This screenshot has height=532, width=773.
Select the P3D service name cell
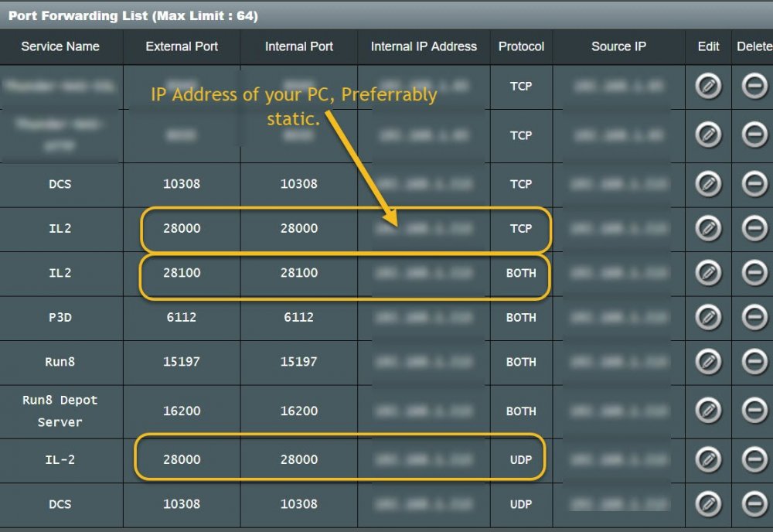[60, 317]
